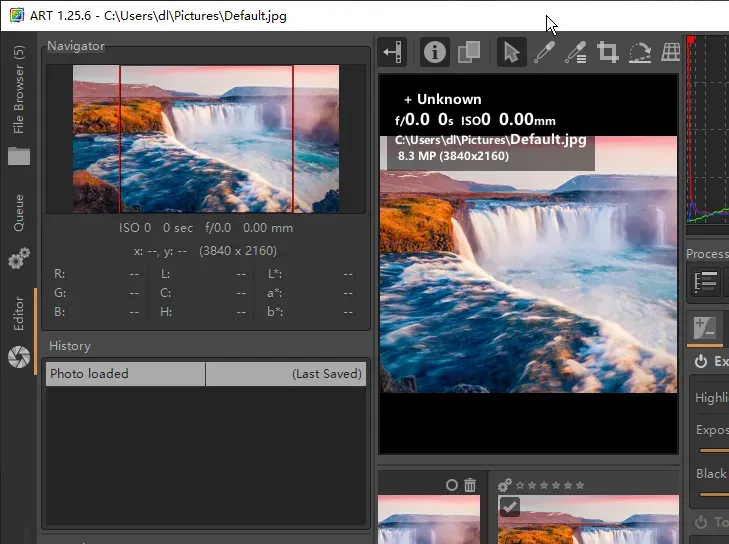Image resolution: width=729 pixels, height=544 pixels.
Task: Toggle the checkmark on the second thumbnail
Action: coord(509,506)
